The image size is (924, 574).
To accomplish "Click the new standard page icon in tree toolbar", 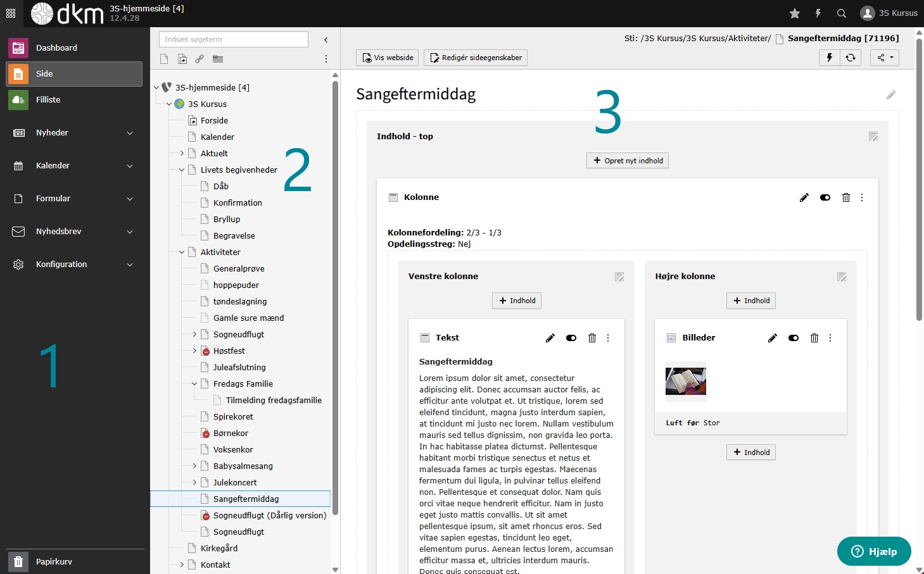I will click(164, 59).
